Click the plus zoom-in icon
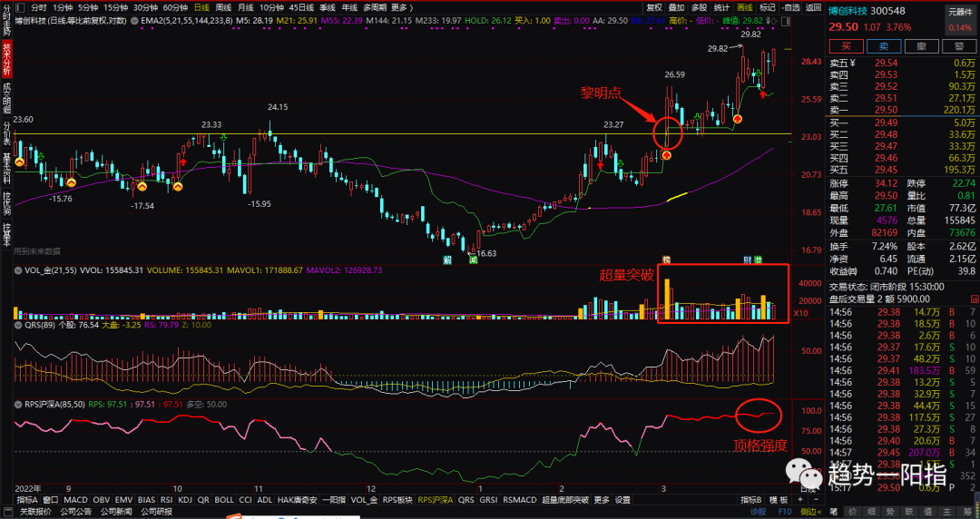 [x=802, y=500]
